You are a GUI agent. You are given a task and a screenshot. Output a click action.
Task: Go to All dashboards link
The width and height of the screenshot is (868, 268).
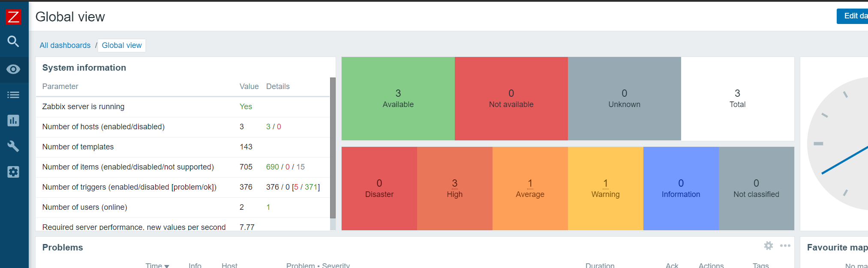65,45
